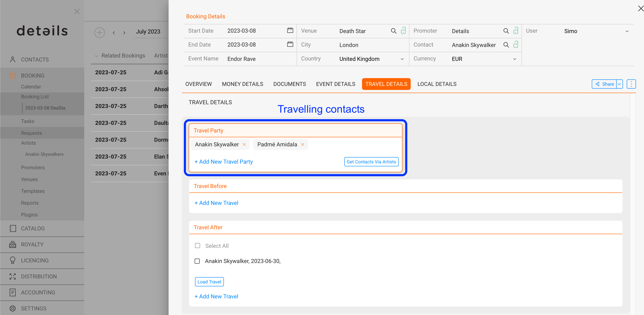Open 2023-03-08 DeaSta booking entry
The width and height of the screenshot is (644, 315).
tap(45, 108)
